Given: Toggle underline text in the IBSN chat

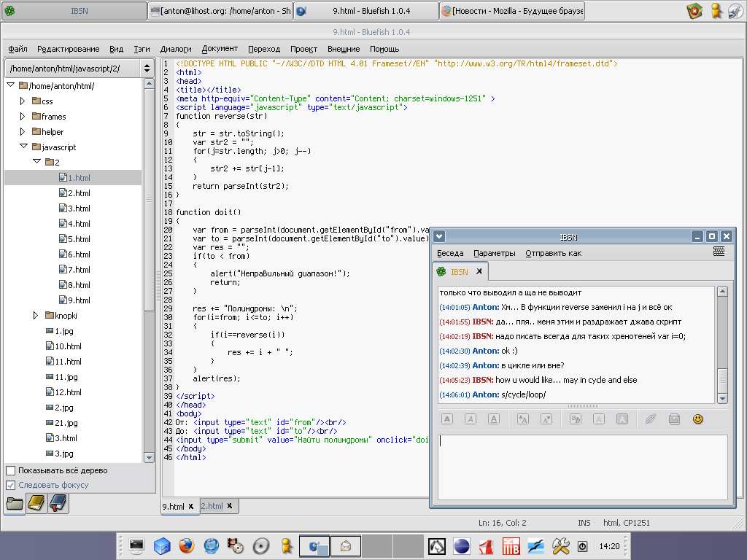Looking at the screenshot, I should pyautogui.click(x=494, y=419).
